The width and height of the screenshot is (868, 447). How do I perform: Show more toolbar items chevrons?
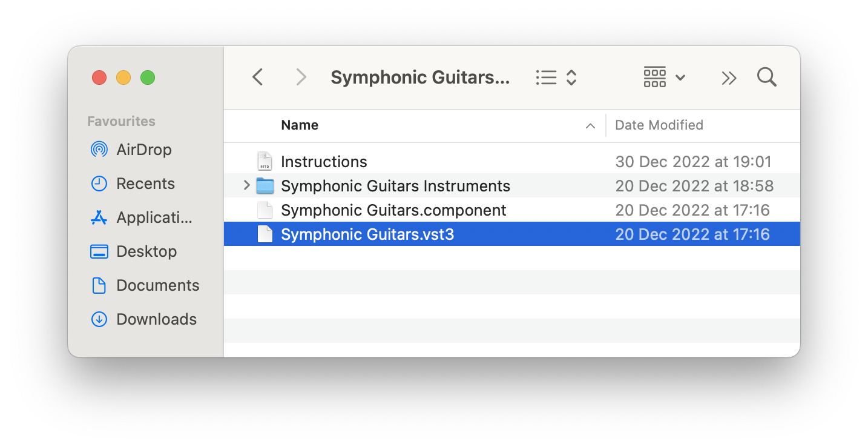pyautogui.click(x=729, y=78)
